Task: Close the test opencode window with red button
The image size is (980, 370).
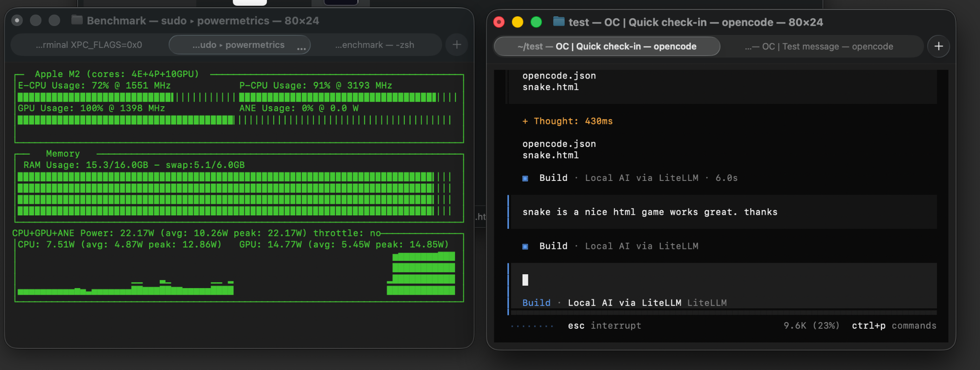Action: [x=499, y=22]
